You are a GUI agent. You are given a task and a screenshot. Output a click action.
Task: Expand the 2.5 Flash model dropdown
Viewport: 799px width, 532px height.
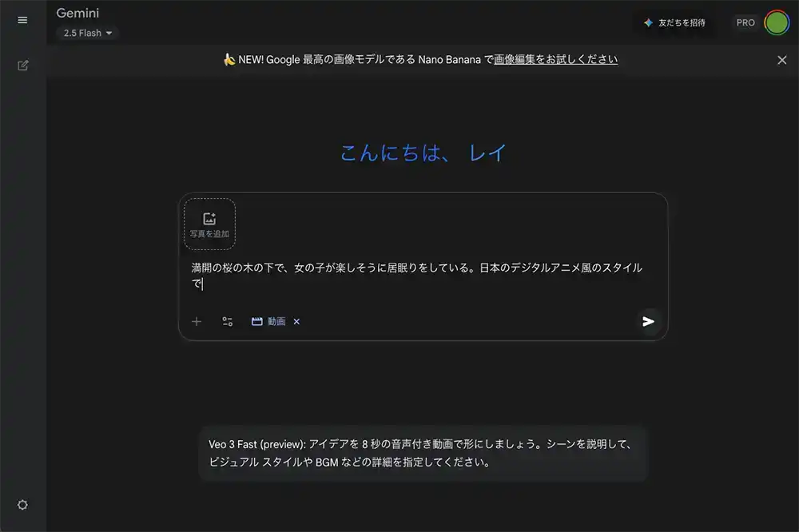pos(88,33)
